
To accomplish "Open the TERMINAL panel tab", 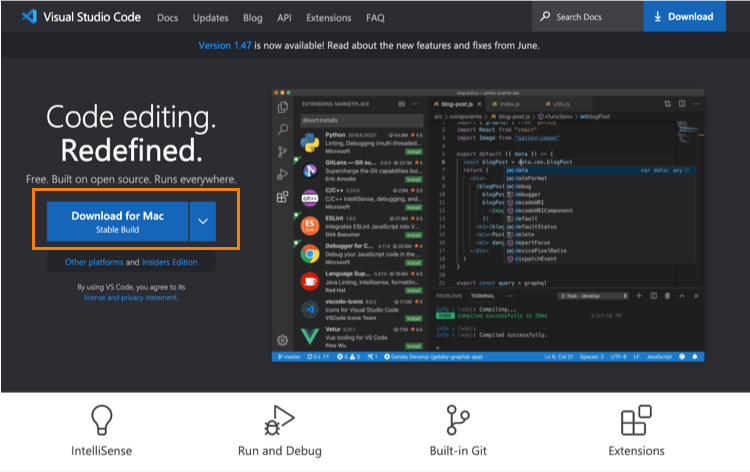I will click(x=483, y=296).
